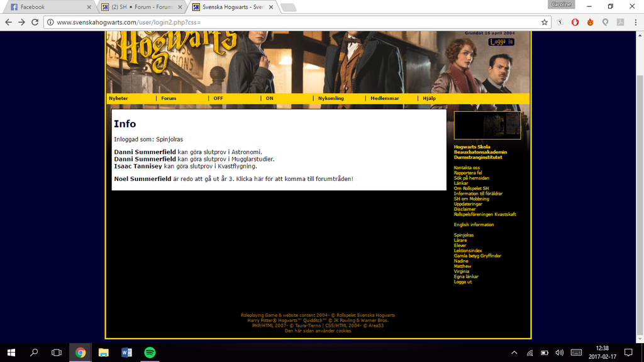
Task: Open network status in system tray
Action: (x=530, y=353)
